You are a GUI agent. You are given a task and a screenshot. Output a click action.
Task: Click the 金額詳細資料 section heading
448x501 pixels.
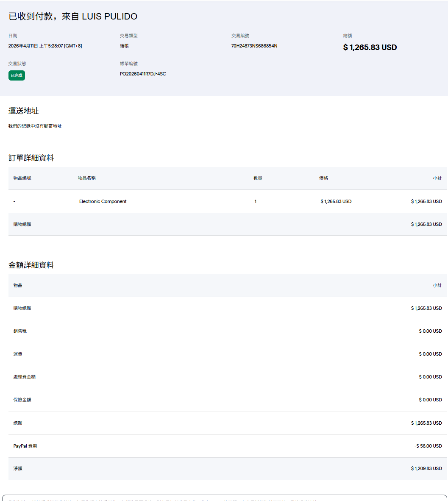(31, 265)
